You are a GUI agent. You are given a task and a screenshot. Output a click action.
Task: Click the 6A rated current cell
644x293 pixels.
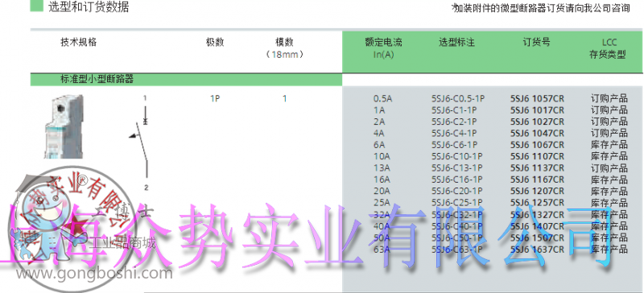click(378, 145)
